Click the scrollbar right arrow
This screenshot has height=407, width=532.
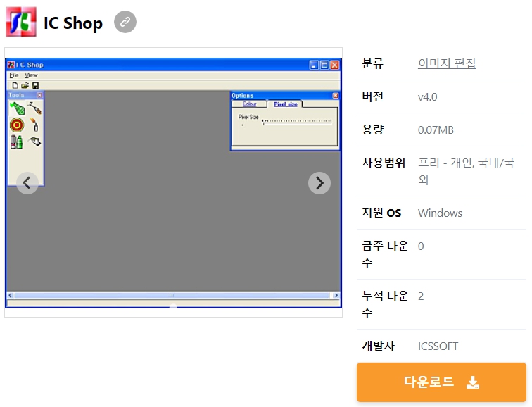336,295
